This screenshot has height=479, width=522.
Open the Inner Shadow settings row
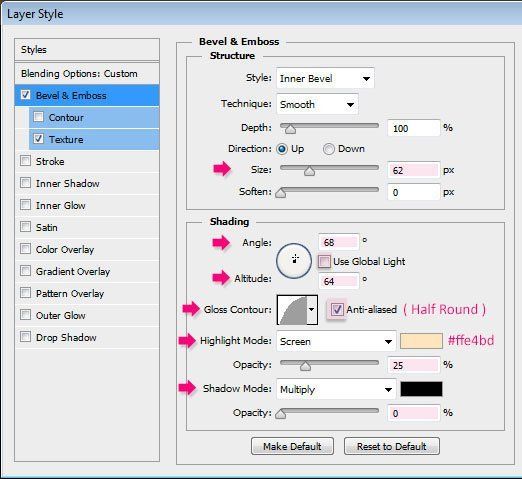87,183
